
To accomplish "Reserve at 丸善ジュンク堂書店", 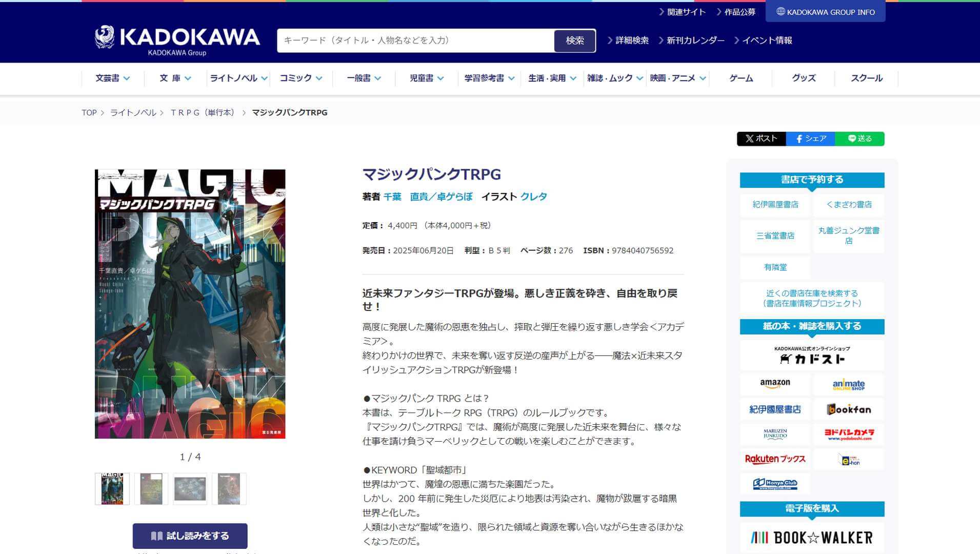I will (849, 236).
